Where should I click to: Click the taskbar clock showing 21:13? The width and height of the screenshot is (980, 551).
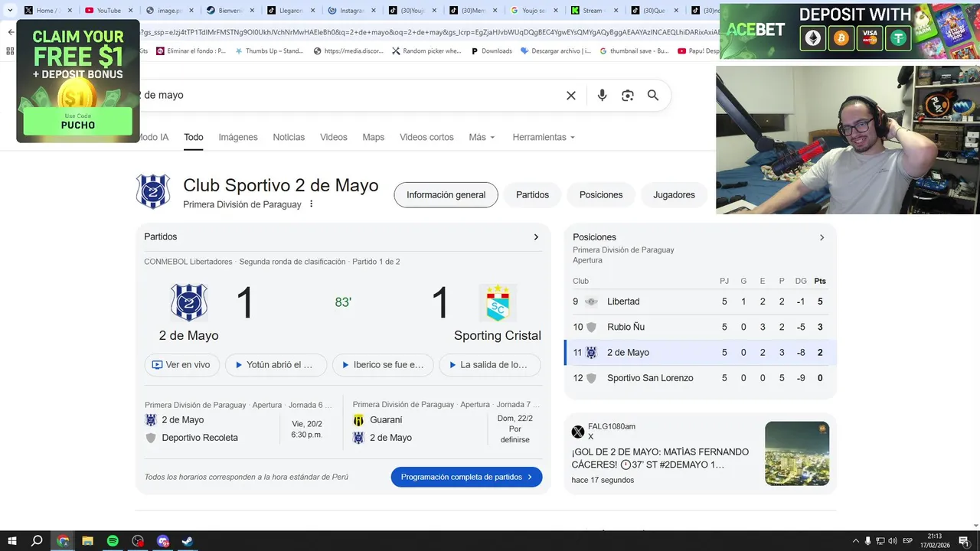point(936,541)
